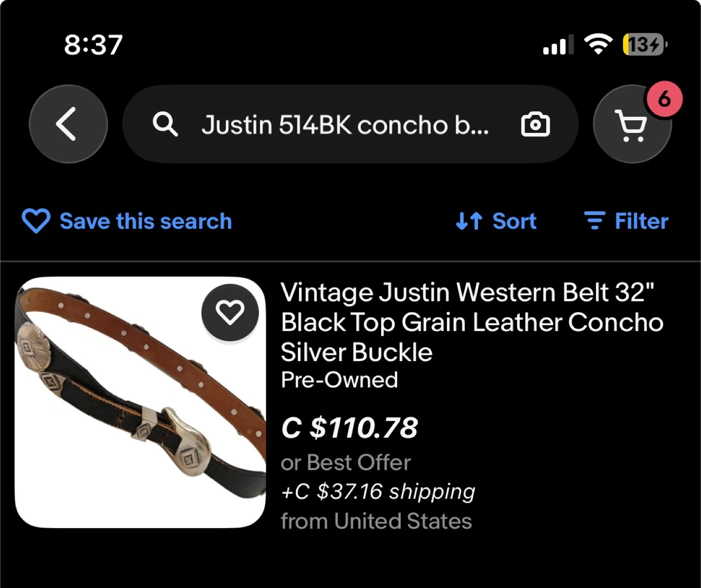The width and height of the screenshot is (701, 588).
Task: Tap the search magnifier icon
Action: 165,124
